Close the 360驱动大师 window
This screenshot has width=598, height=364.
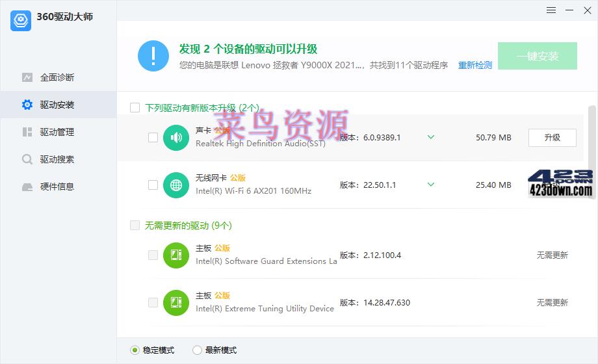(x=588, y=10)
